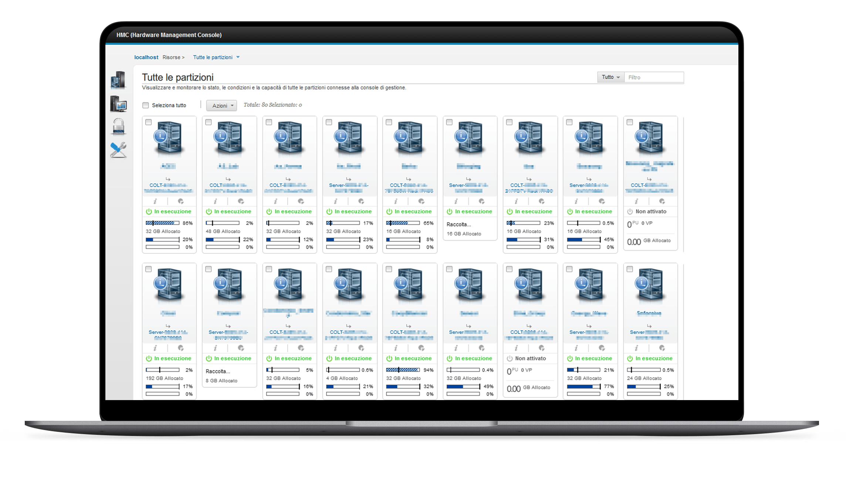Click the 86% CPU usage bar
846x504 pixels.
click(x=162, y=223)
